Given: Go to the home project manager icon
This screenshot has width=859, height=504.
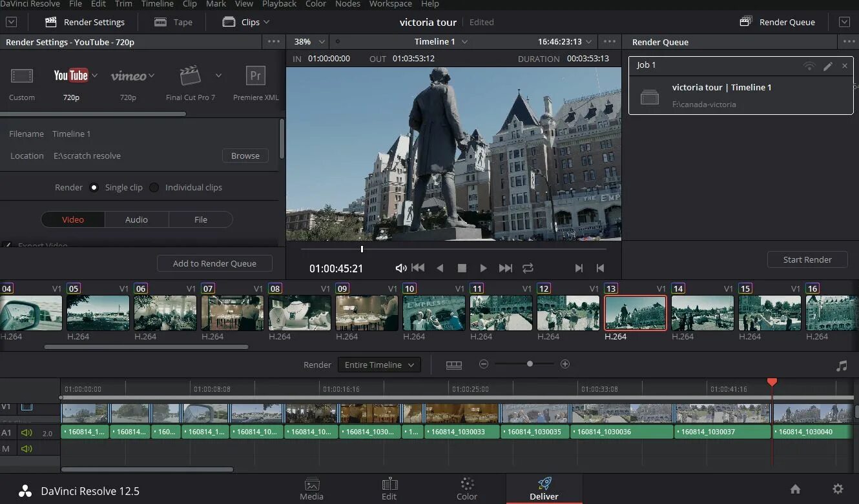Looking at the screenshot, I should [795, 489].
